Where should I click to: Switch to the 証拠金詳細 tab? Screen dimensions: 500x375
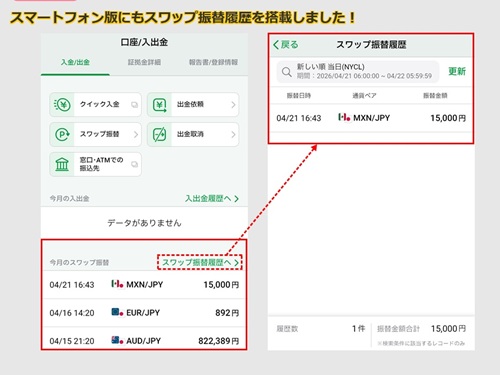(x=144, y=62)
